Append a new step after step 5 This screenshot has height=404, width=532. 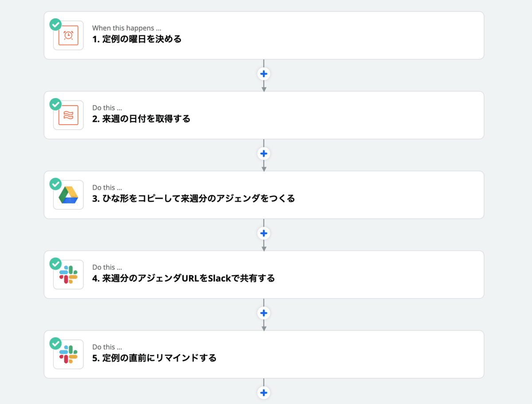click(x=264, y=393)
